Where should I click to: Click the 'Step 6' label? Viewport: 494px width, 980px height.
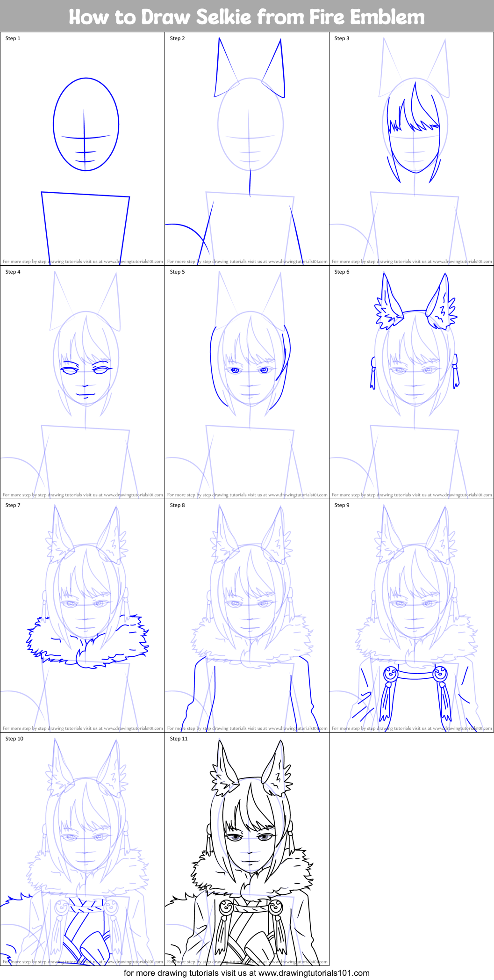[x=342, y=272]
